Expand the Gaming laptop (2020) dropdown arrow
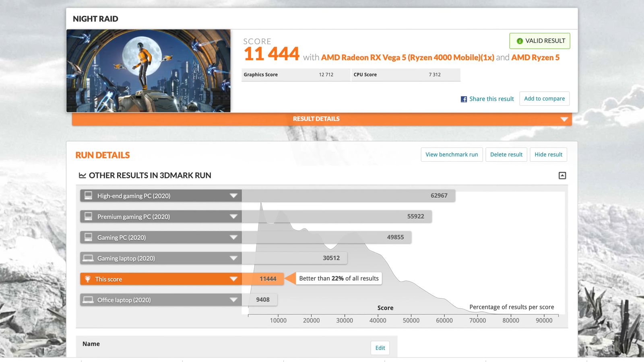The width and height of the screenshot is (644, 362). (x=233, y=258)
